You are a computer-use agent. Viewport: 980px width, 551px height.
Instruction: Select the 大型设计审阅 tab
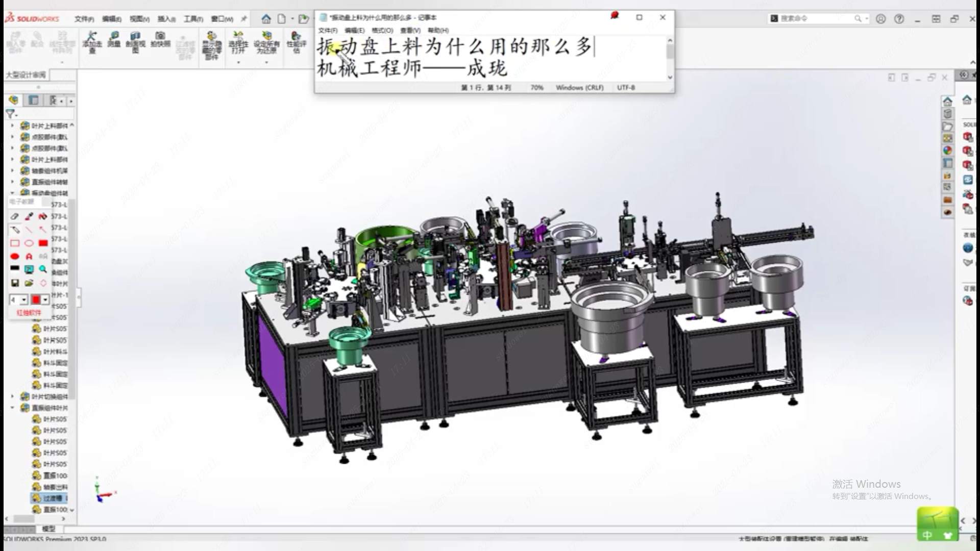(26, 75)
